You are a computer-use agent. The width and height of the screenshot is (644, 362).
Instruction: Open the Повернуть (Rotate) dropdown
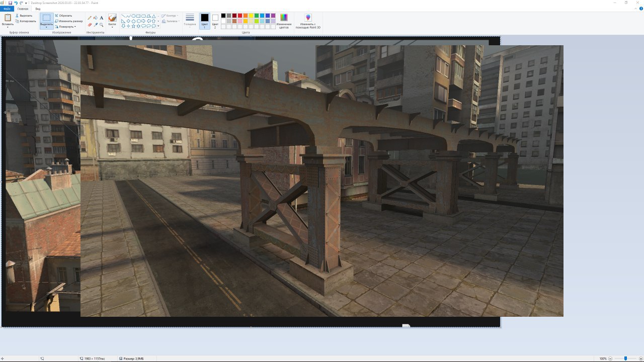(x=65, y=27)
